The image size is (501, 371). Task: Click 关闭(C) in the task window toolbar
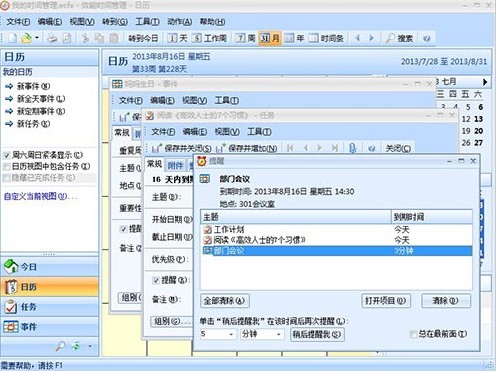pyautogui.click(x=398, y=148)
